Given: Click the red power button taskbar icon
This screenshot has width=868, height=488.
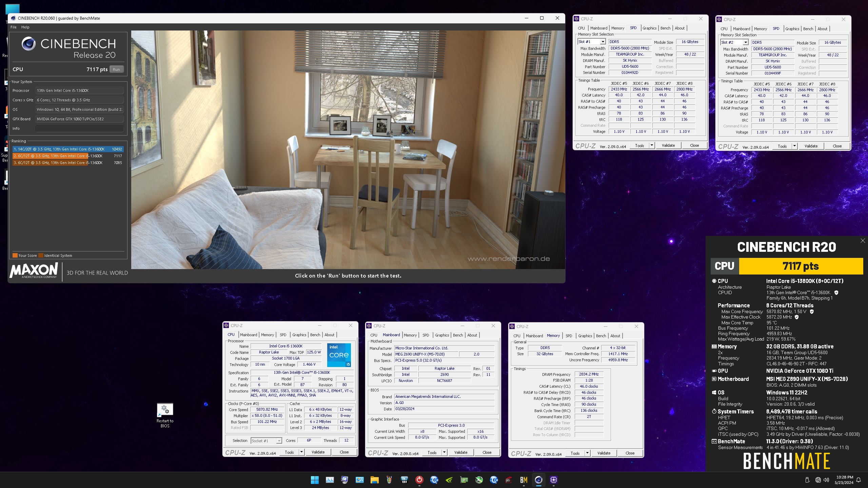Looking at the screenshot, I should click(419, 480).
